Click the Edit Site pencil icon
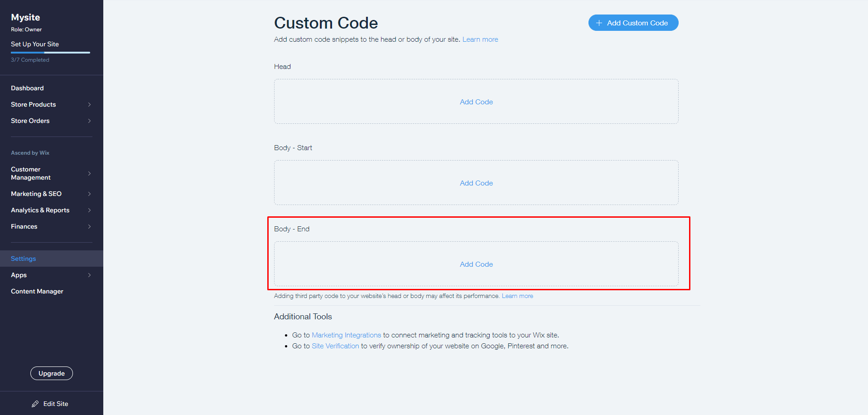 (x=35, y=403)
